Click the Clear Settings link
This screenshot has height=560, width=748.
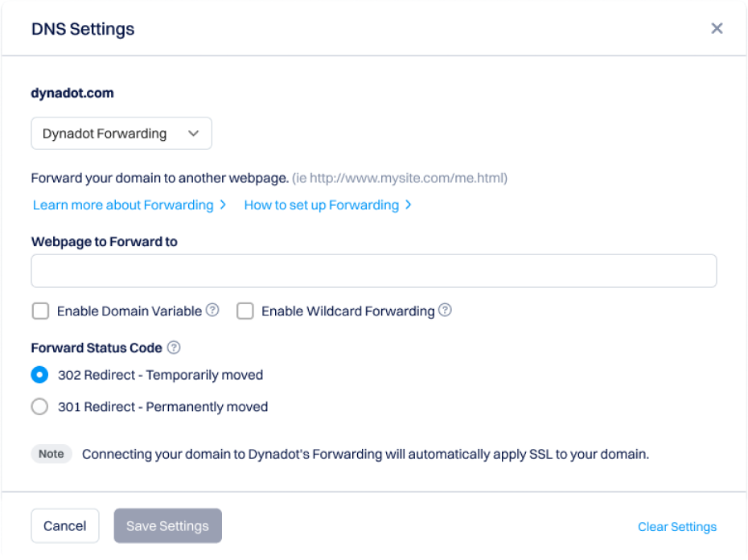point(677,527)
